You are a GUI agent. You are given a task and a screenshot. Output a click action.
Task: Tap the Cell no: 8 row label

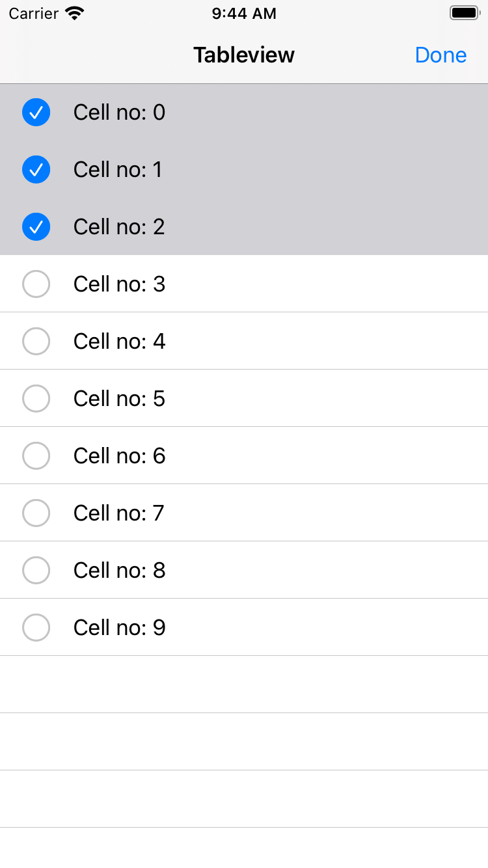(x=120, y=571)
